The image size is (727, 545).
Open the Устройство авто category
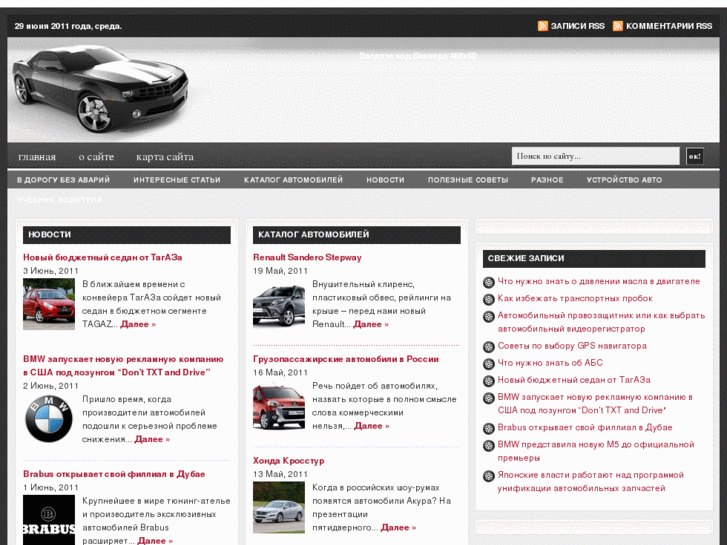pyautogui.click(x=624, y=180)
